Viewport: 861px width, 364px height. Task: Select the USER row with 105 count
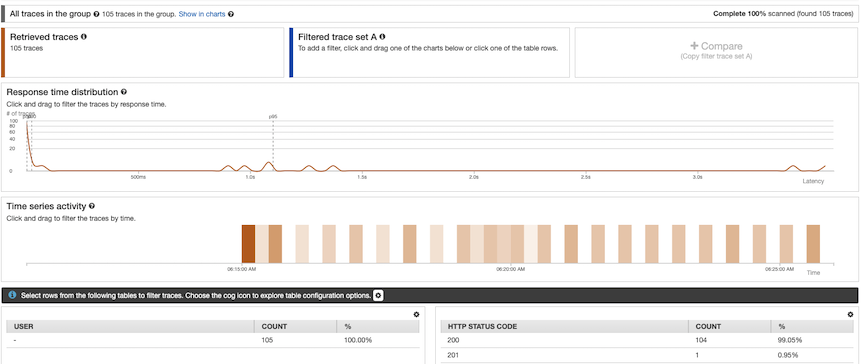213,340
